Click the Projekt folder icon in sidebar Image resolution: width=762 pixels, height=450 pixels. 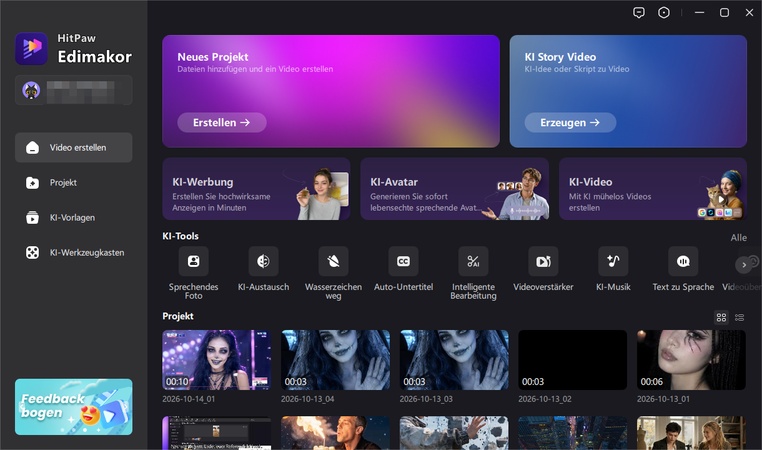coord(32,183)
